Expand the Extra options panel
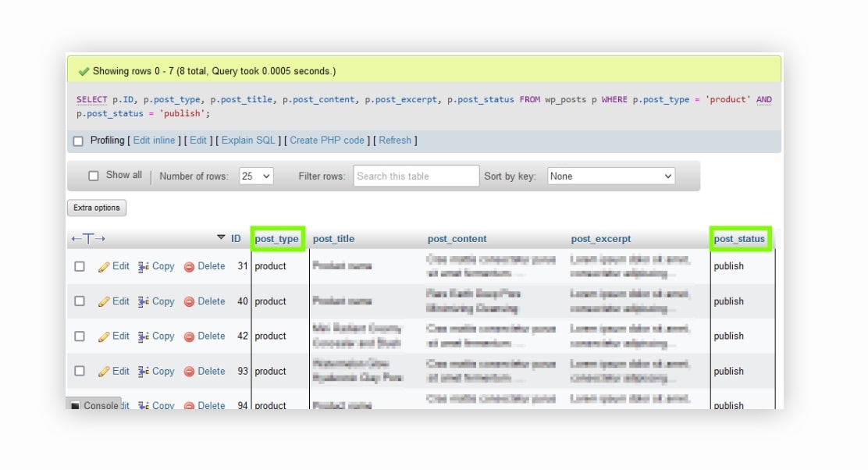 [96, 208]
